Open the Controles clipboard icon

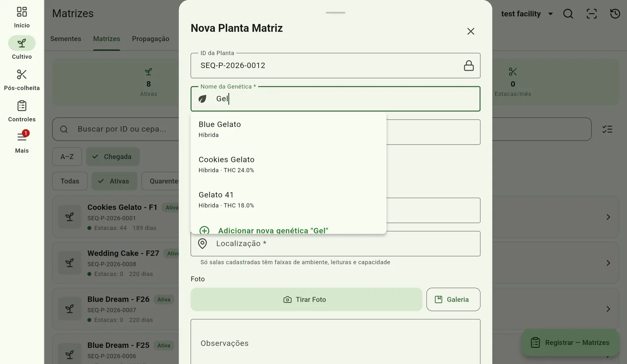tap(22, 106)
